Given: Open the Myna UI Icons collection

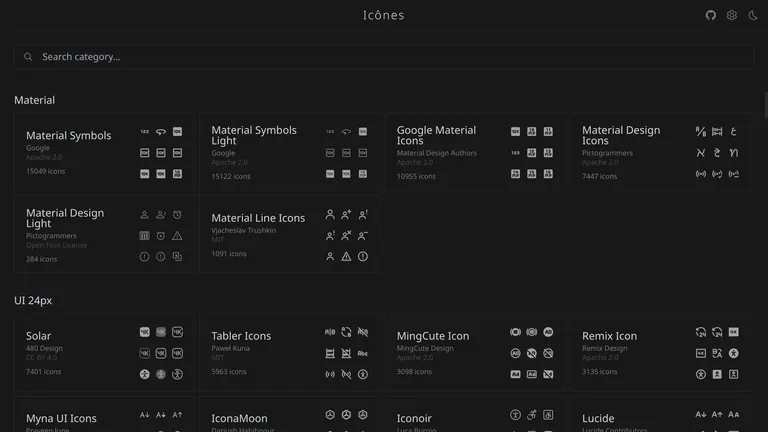Looking at the screenshot, I should tap(104, 414).
